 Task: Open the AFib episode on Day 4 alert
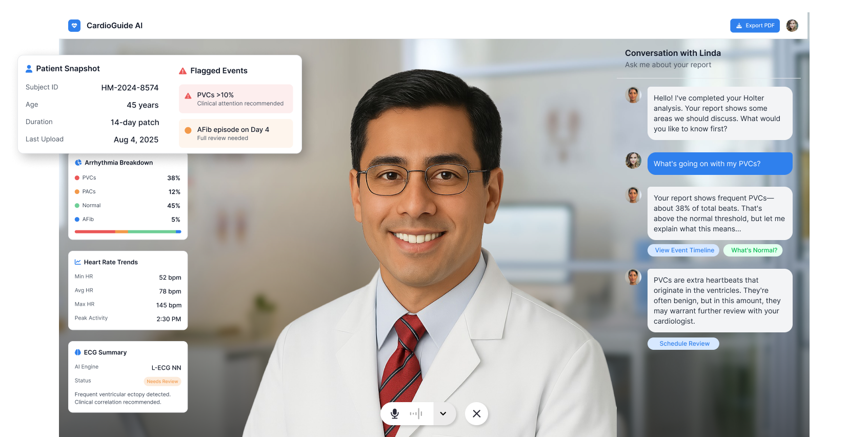click(x=236, y=133)
